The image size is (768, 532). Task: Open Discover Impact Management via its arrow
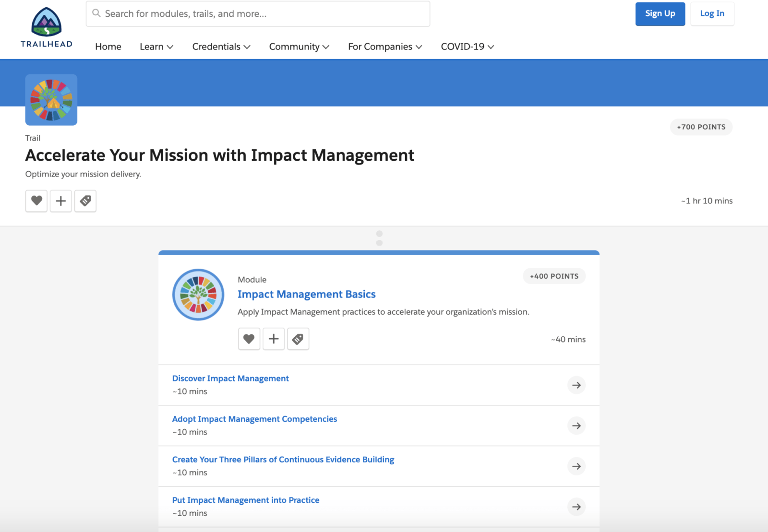[x=576, y=385]
